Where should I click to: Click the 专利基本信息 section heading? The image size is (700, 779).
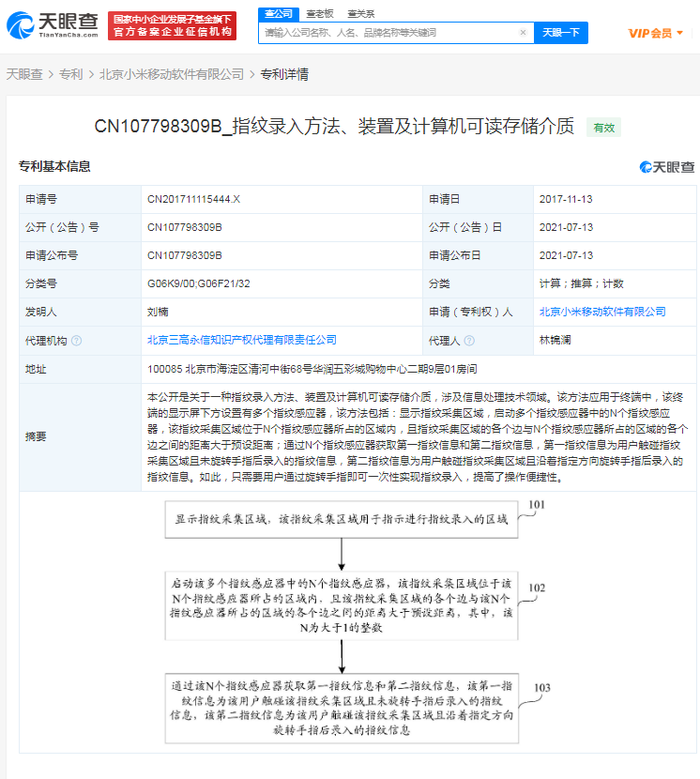pos(55,166)
